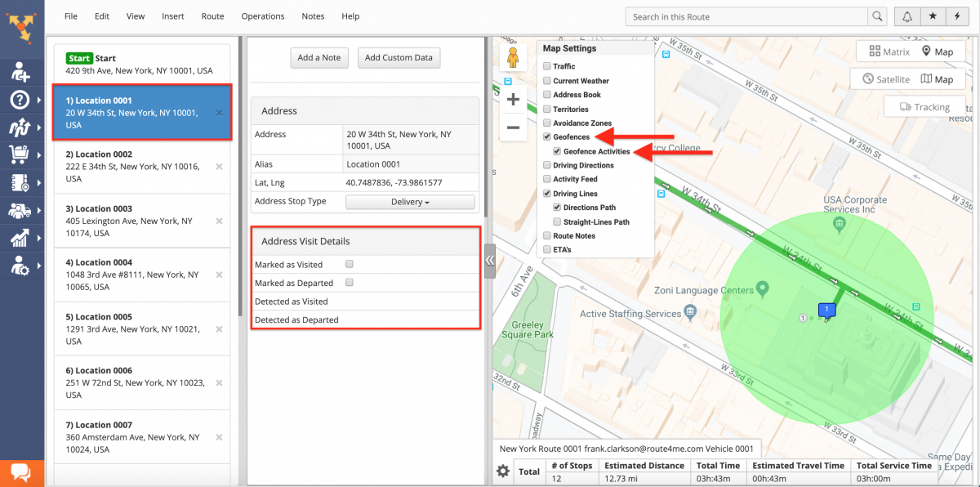Expand the help sidebar arrow

(x=40, y=101)
